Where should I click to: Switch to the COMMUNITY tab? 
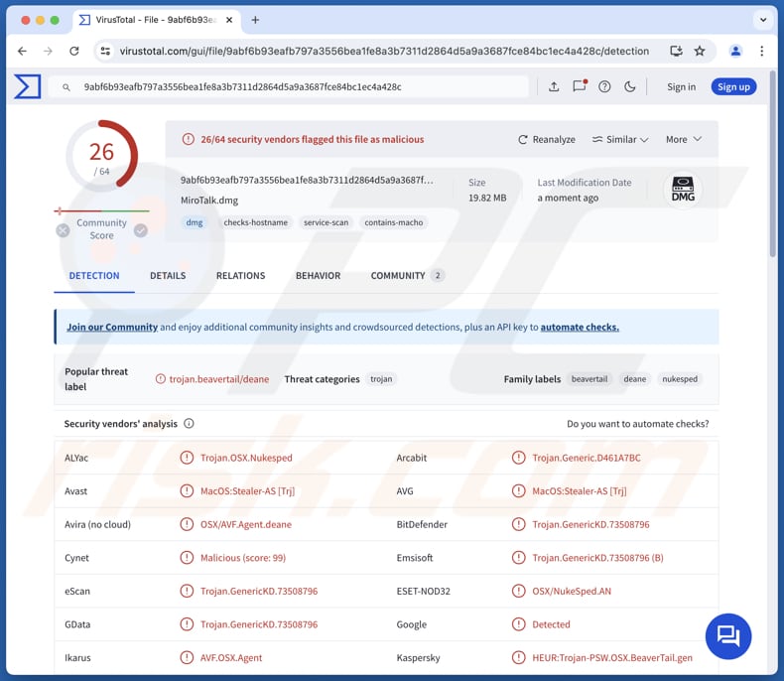407,276
